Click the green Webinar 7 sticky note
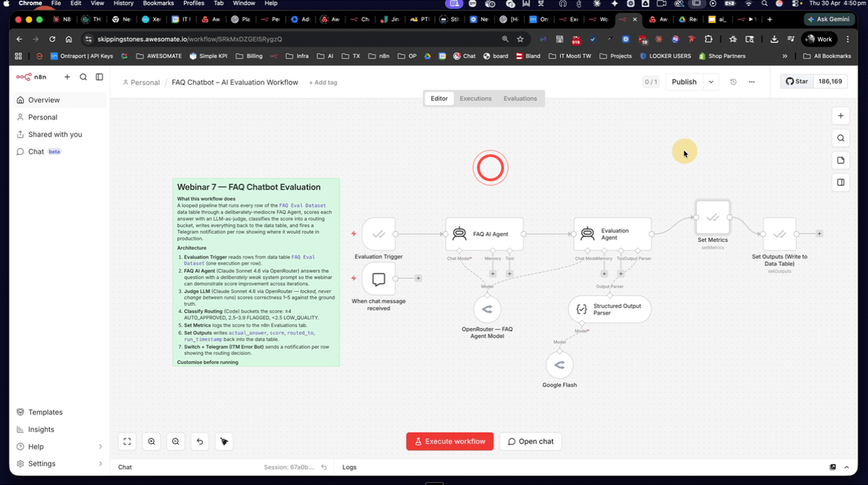This screenshot has height=485, width=868. (256, 272)
